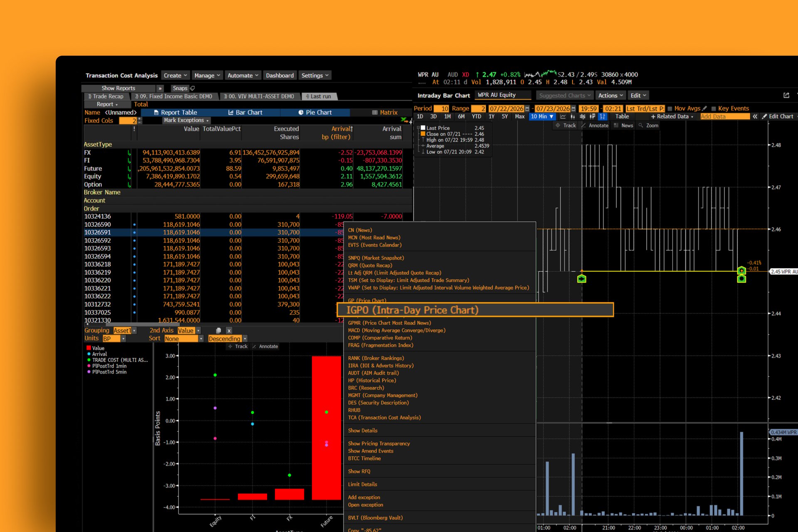Image resolution: width=798 pixels, height=532 pixels.
Task: Click the copy icon in bar chart controls
Action: pyautogui.click(x=218, y=330)
